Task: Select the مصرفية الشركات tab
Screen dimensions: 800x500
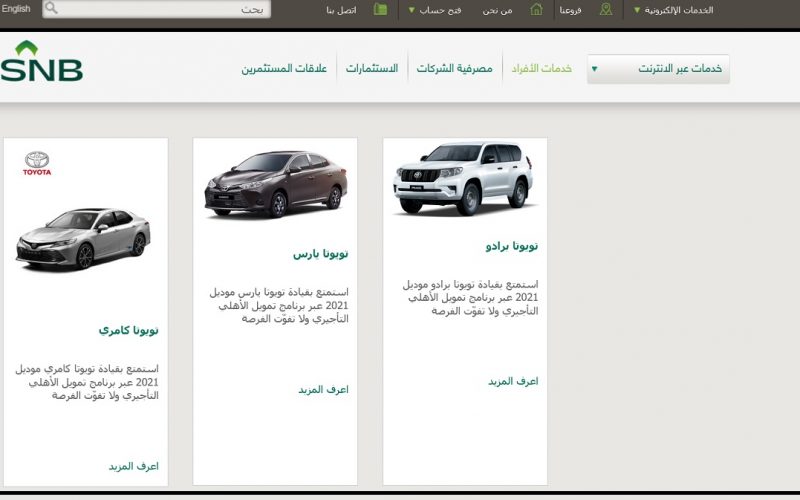Action: click(455, 68)
